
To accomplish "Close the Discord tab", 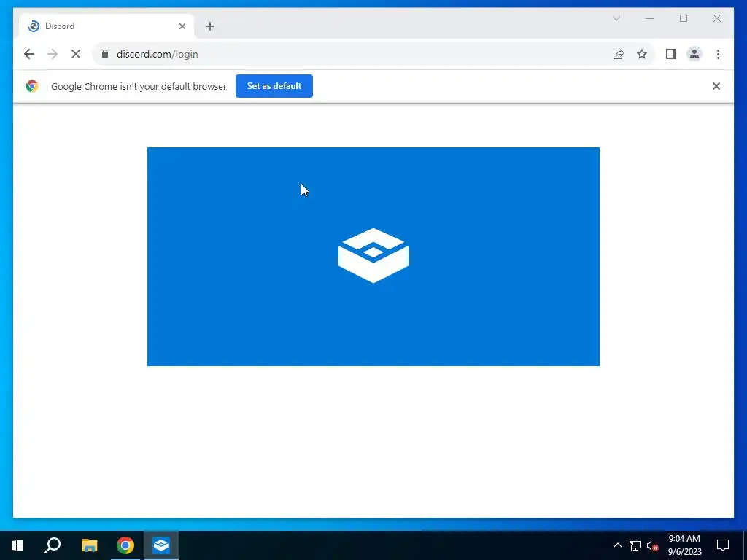I will tap(182, 26).
